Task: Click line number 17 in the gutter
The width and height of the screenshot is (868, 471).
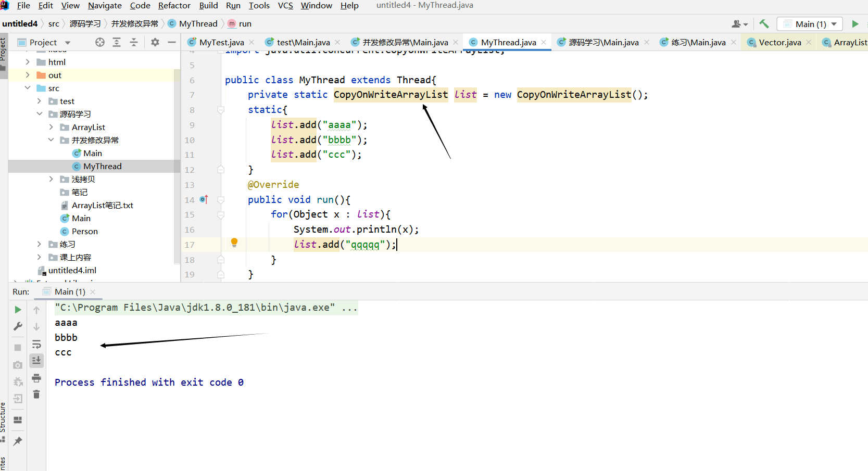Action: click(x=190, y=245)
